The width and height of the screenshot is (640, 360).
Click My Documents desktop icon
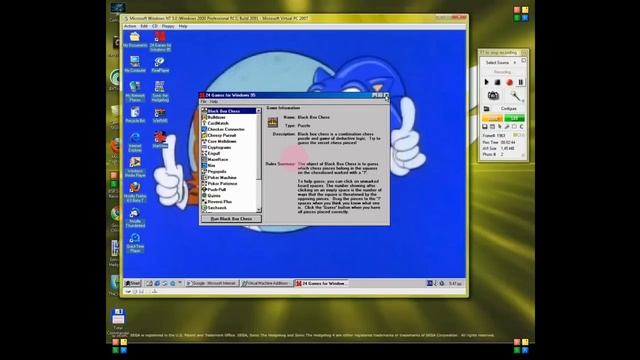pos(135,40)
